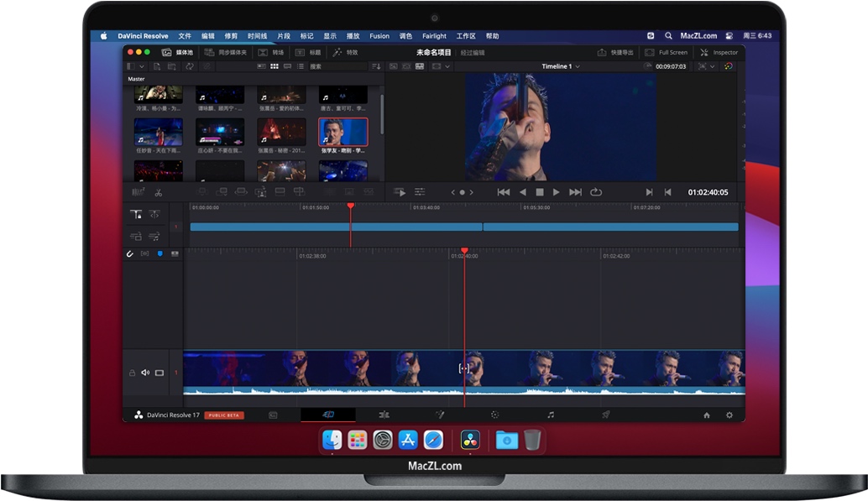Click the import media file icon

(x=157, y=66)
